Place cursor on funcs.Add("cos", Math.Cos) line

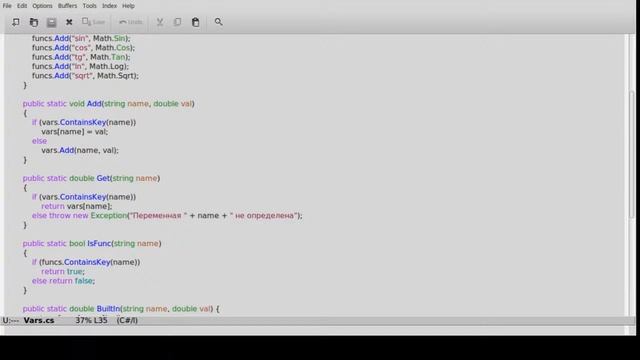83,48
